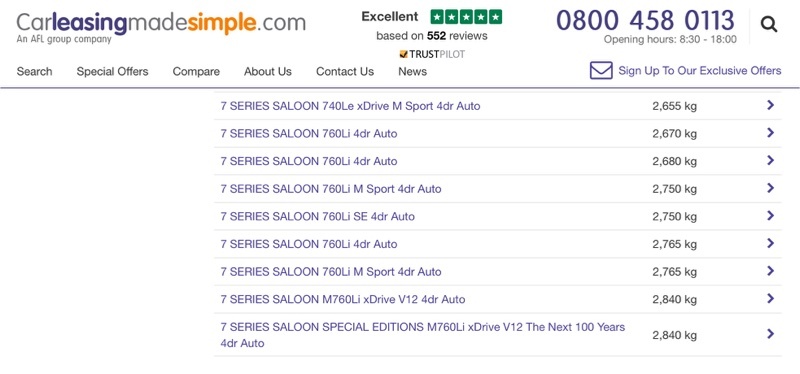Open the search magnifier icon
The width and height of the screenshot is (800, 374).
pos(768,24)
